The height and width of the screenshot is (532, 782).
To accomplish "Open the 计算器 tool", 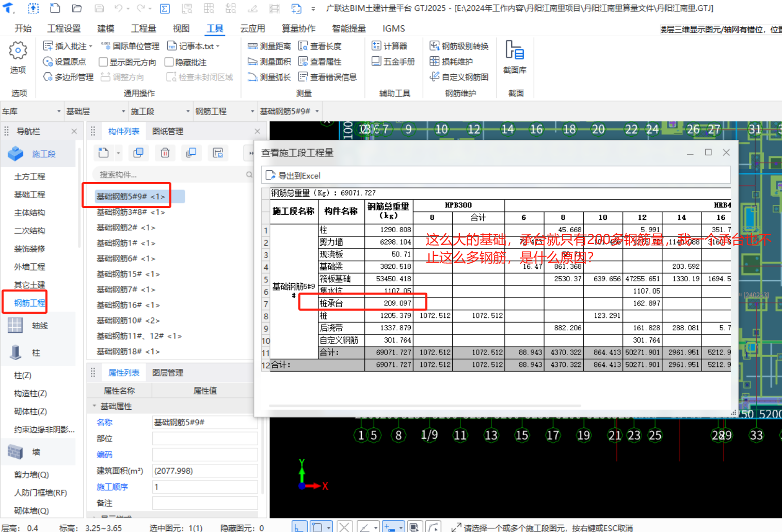I will 390,46.
